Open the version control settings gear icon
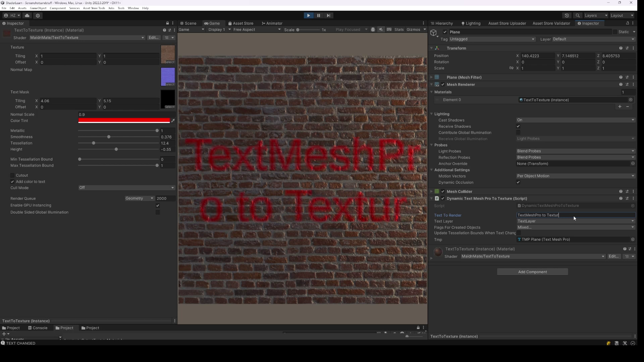Screen dimensions: 644x362 click(38, 15)
